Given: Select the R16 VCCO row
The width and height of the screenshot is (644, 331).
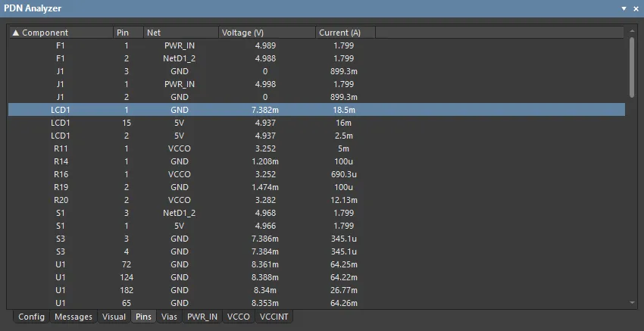Looking at the screenshot, I should tap(317, 174).
